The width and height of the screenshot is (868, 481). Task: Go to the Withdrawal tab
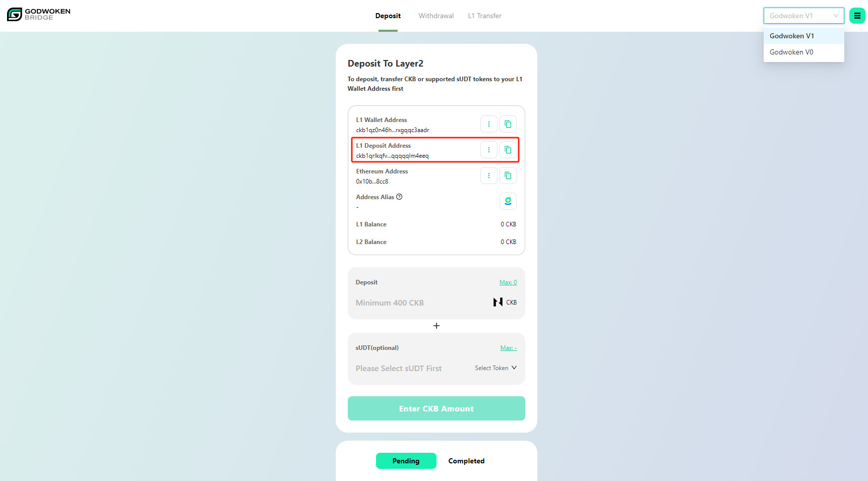pyautogui.click(x=436, y=16)
